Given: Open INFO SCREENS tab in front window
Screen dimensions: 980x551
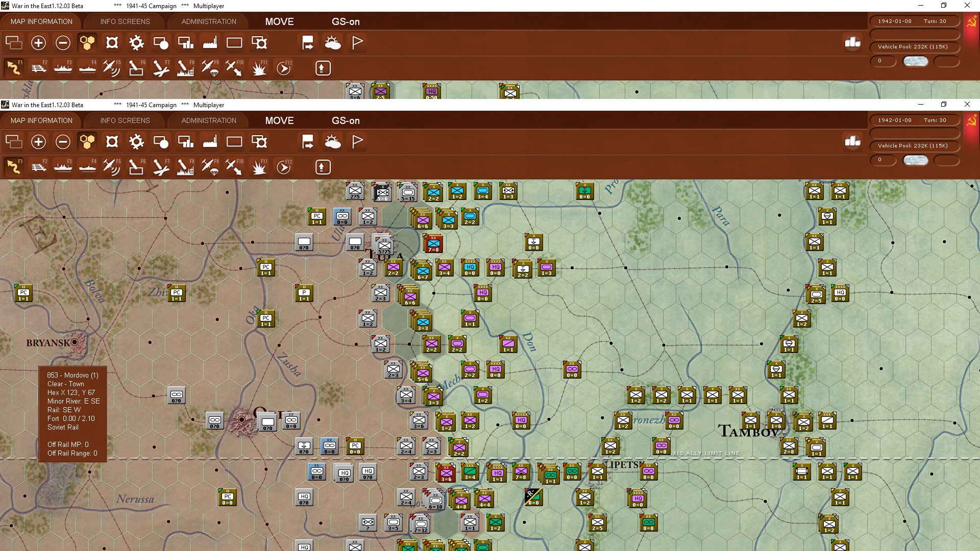Looking at the screenshot, I should pyautogui.click(x=125, y=121).
